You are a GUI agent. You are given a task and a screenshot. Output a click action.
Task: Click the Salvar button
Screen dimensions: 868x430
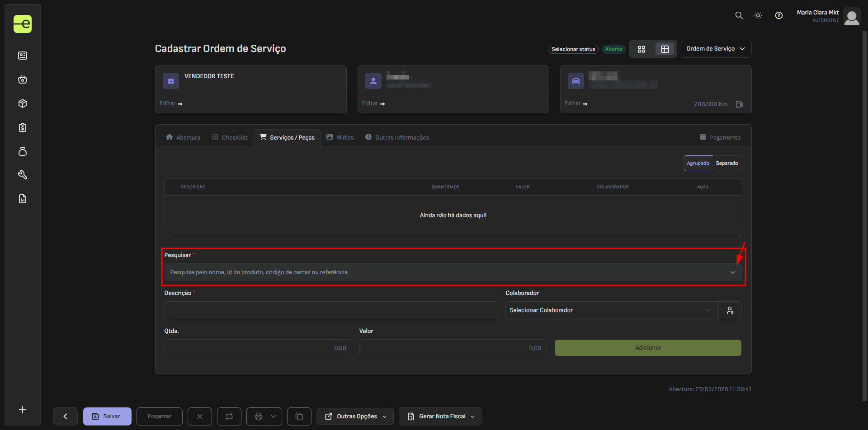[x=107, y=416]
